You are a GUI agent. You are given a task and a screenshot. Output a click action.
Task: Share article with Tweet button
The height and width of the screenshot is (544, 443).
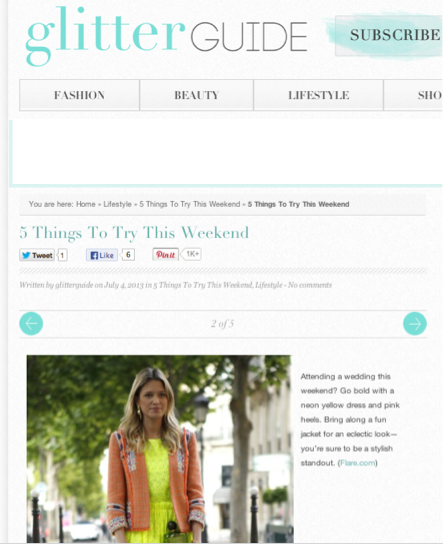pyautogui.click(x=37, y=255)
